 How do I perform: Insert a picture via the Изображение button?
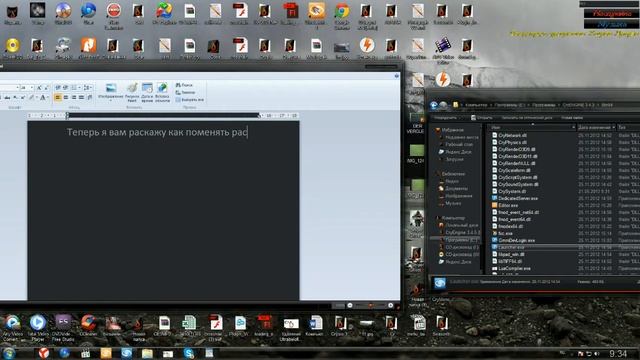click(x=111, y=92)
